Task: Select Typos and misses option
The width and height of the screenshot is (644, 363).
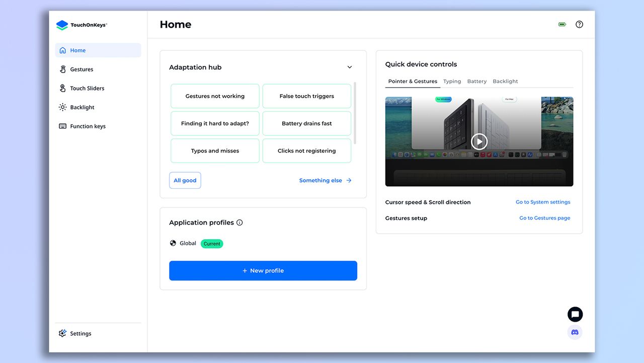Action: tap(215, 151)
